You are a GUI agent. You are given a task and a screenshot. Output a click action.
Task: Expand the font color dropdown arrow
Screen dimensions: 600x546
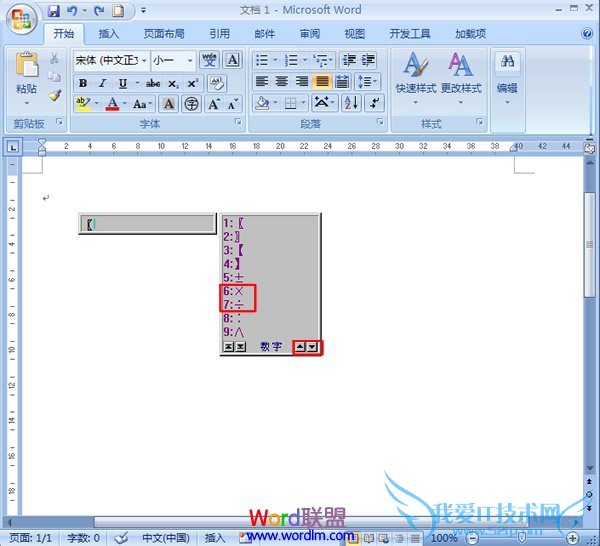click(x=125, y=104)
